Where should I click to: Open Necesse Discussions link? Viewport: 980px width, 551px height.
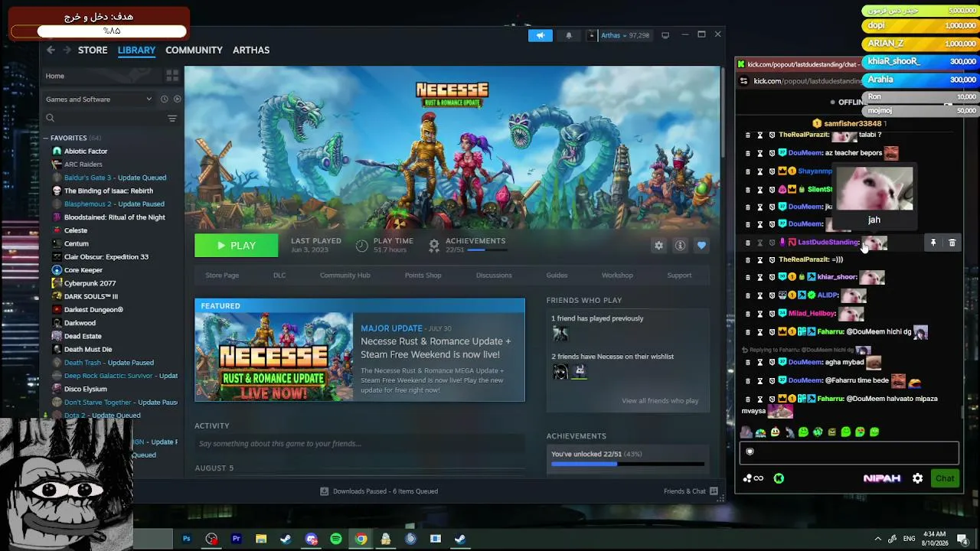point(494,275)
